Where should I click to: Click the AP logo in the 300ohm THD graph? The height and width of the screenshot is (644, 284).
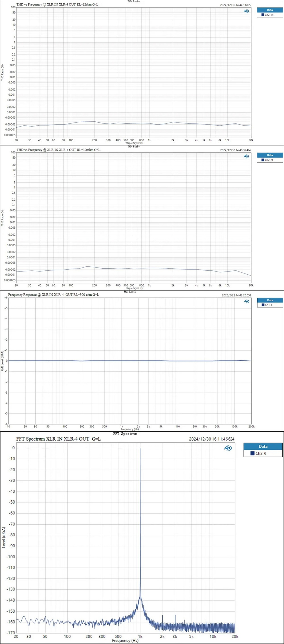click(246, 156)
